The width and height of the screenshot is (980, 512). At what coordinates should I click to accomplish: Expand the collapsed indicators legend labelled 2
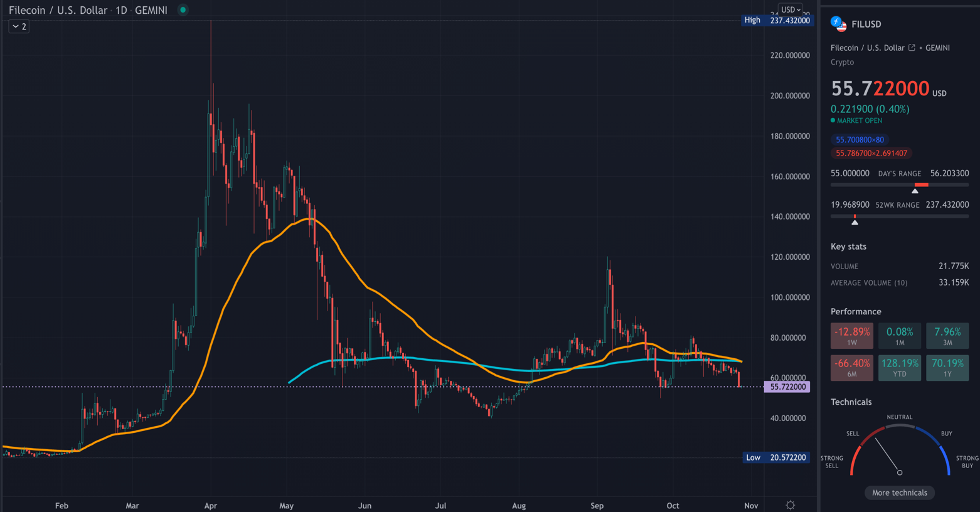19,26
